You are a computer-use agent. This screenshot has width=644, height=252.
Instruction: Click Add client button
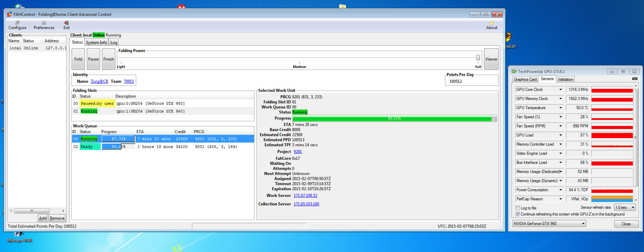click(43, 218)
